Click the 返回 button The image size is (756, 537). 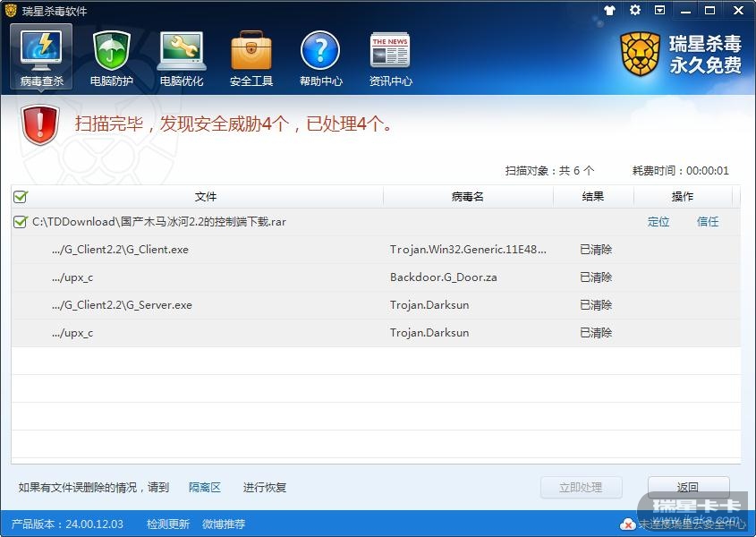pos(688,487)
